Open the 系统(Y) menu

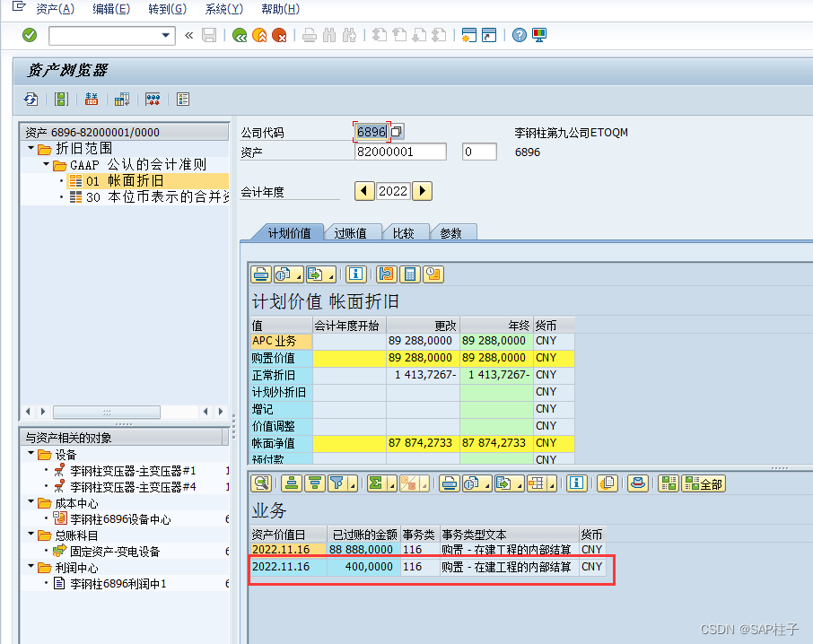223,9
